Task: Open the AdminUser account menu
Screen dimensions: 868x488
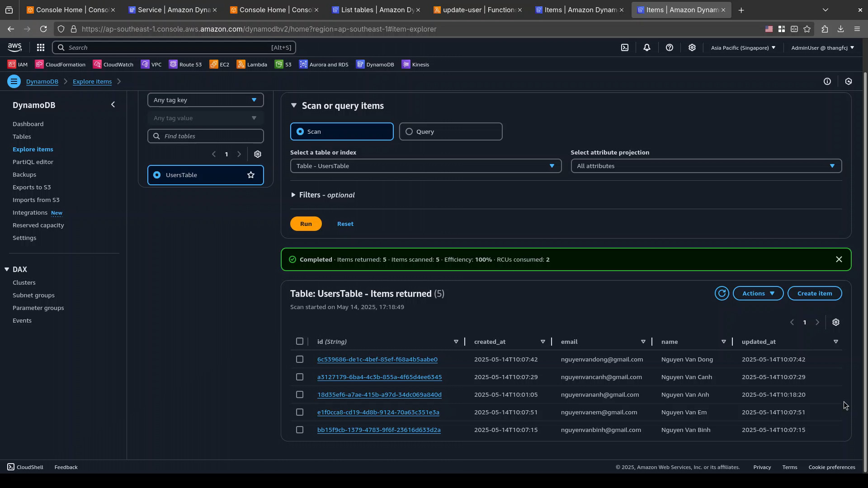Action: pyautogui.click(x=822, y=47)
